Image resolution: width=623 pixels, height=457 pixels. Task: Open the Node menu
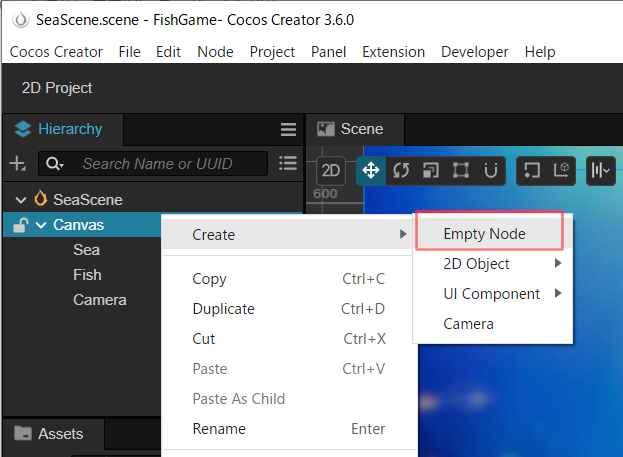215,52
